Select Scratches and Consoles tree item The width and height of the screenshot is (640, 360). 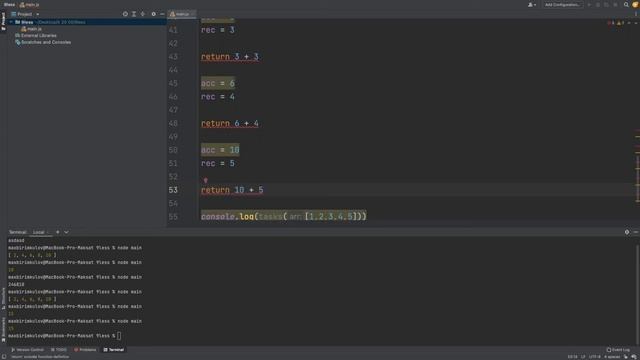click(x=43, y=42)
